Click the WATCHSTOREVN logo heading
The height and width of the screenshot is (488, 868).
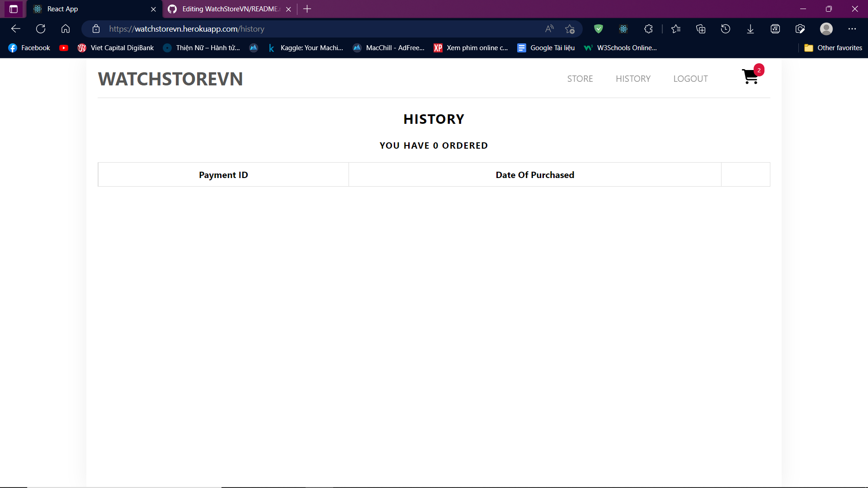(170, 79)
